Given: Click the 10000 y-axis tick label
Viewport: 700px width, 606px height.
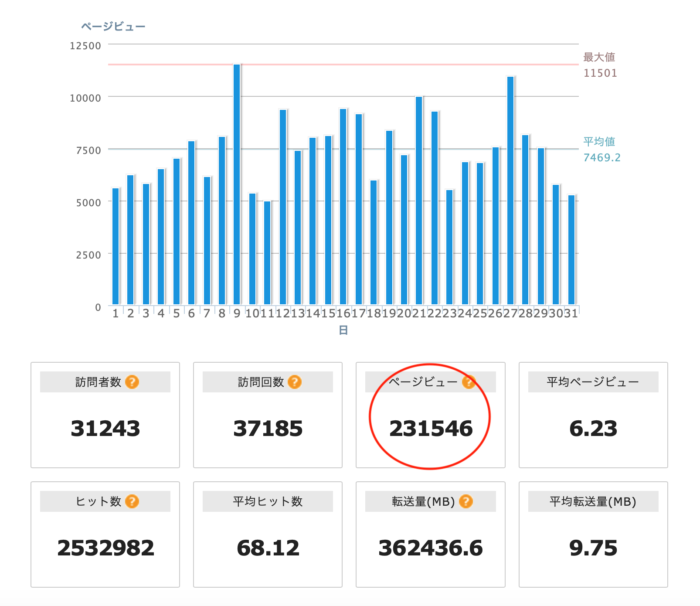Looking at the screenshot, I should (85, 98).
